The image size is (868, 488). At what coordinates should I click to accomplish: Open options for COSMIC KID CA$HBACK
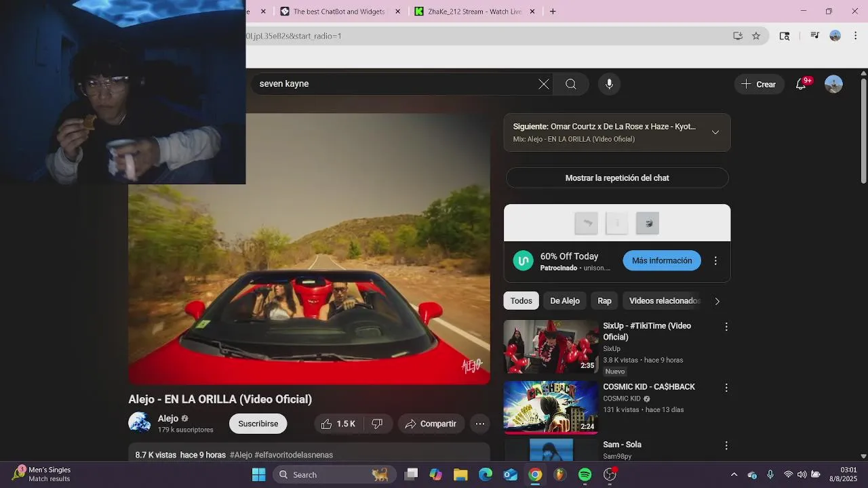tap(726, 388)
